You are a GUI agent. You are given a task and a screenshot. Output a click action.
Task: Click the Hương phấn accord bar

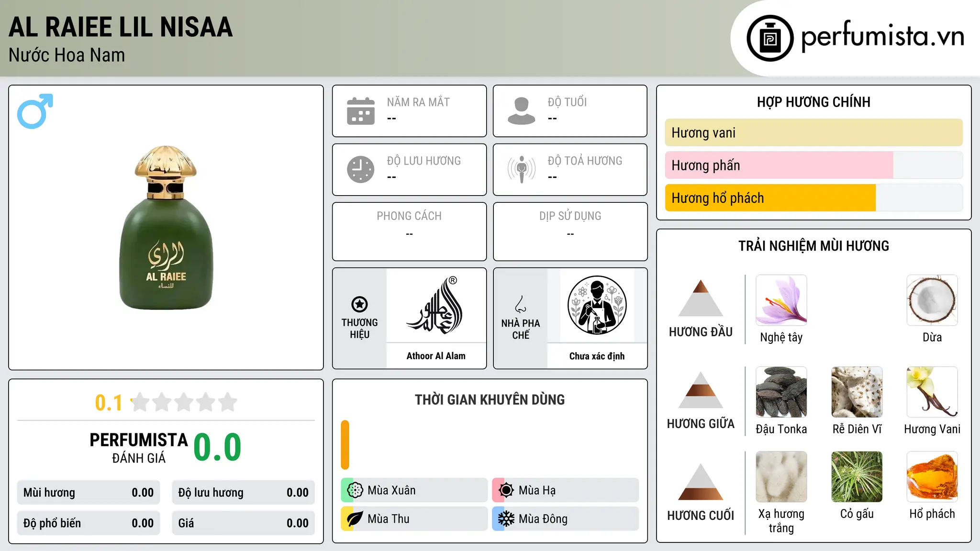click(813, 165)
